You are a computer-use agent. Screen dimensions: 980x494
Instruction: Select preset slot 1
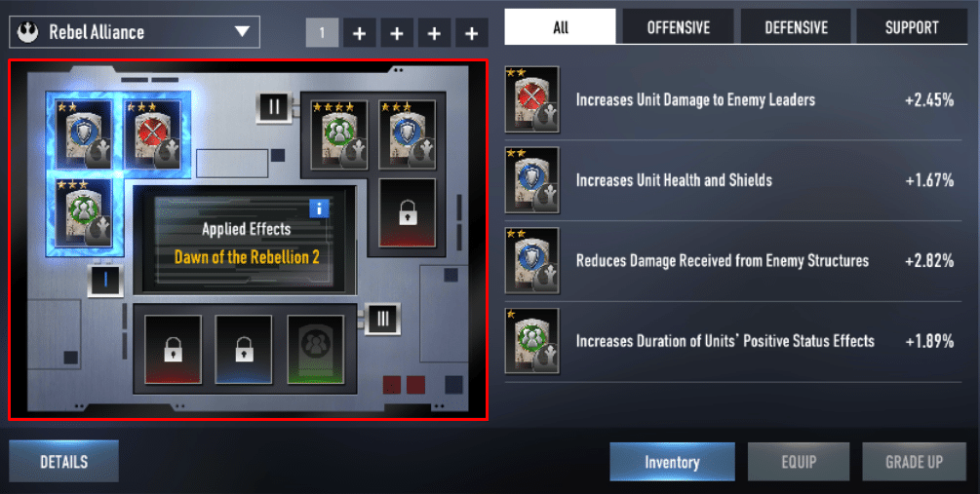322,32
